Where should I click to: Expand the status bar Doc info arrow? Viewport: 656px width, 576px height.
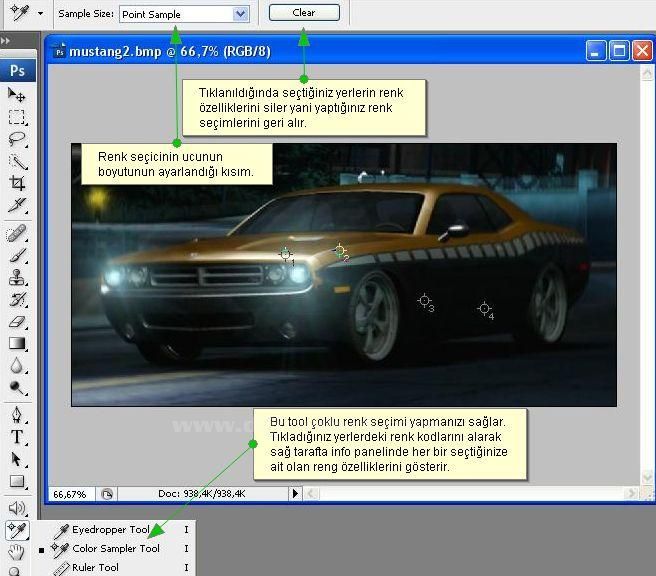pyautogui.click(x=295, y=493)
